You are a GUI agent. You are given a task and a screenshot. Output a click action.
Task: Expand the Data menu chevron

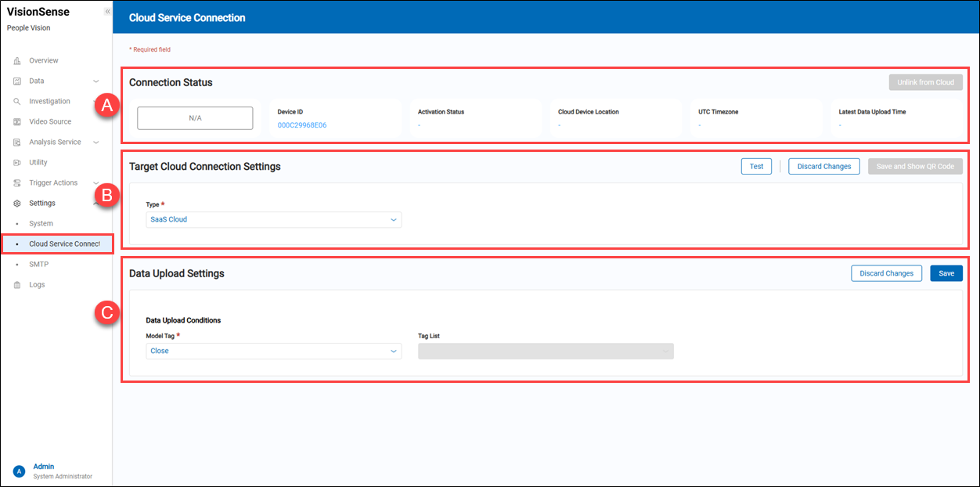(96, 81)
